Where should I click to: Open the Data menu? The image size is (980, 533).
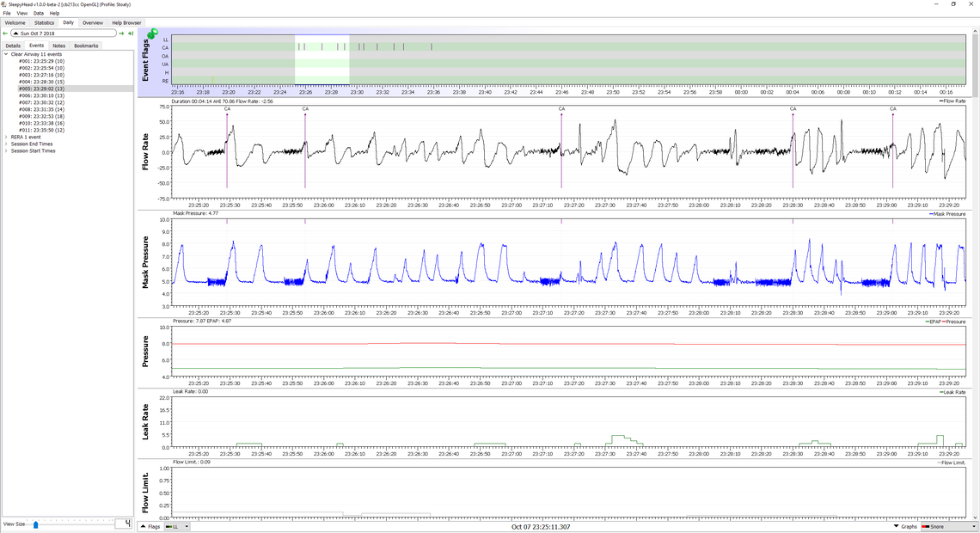39,13
